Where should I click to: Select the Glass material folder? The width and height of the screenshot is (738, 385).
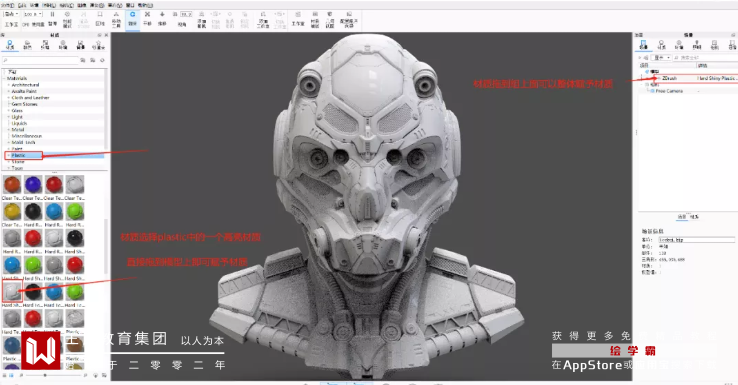pyautogui.click(x=17, y=110)
